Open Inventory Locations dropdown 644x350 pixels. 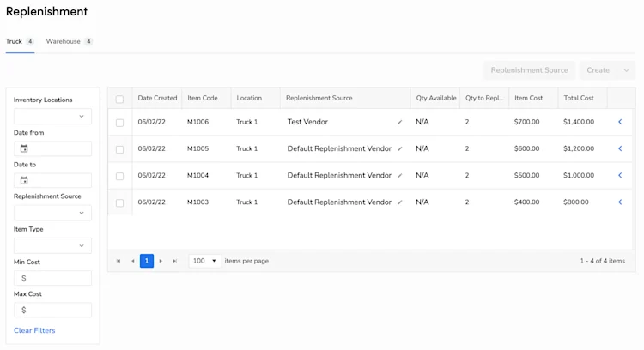click(x=52, y=117)
